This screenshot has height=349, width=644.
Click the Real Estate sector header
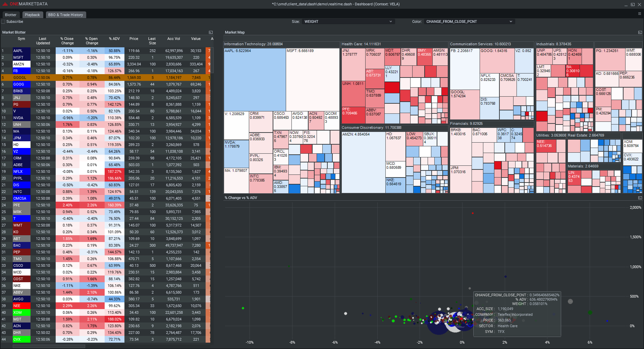coord(594,135)
